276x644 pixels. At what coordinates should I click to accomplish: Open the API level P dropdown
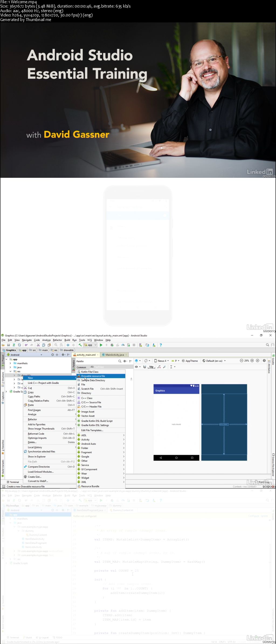[x=175, y=361]
